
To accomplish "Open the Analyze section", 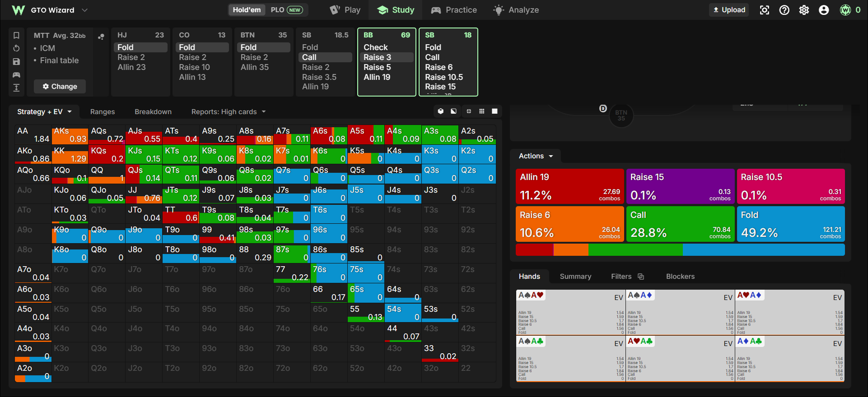I will [x=516, y=10].
